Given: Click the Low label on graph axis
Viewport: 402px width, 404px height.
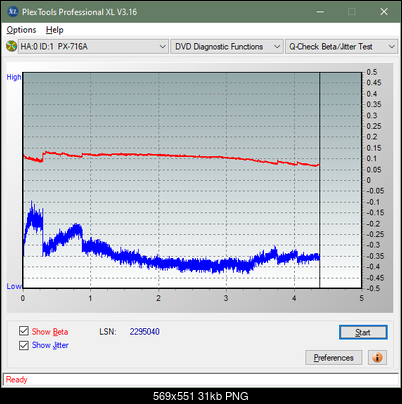Looking at the screenshot, I should [14, 286].
